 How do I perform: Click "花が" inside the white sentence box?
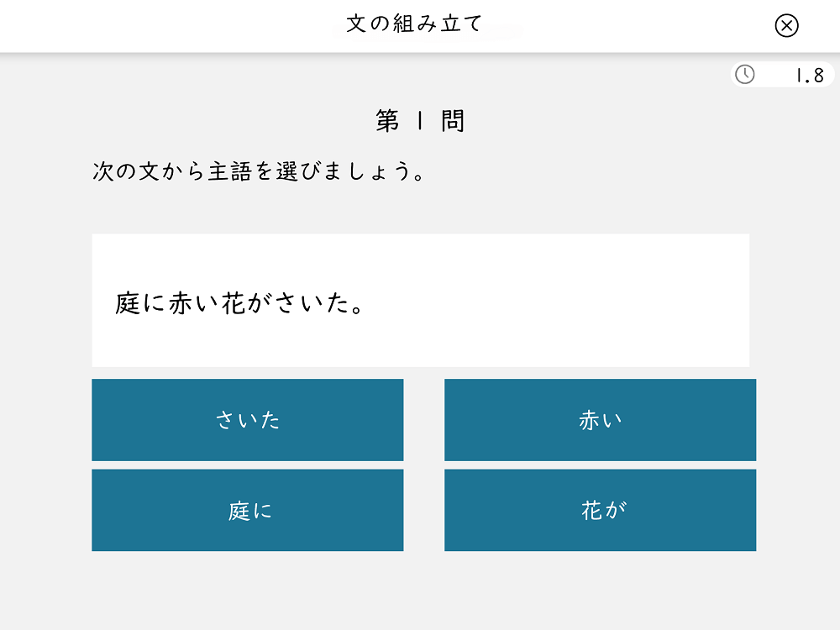click(246, 304)
